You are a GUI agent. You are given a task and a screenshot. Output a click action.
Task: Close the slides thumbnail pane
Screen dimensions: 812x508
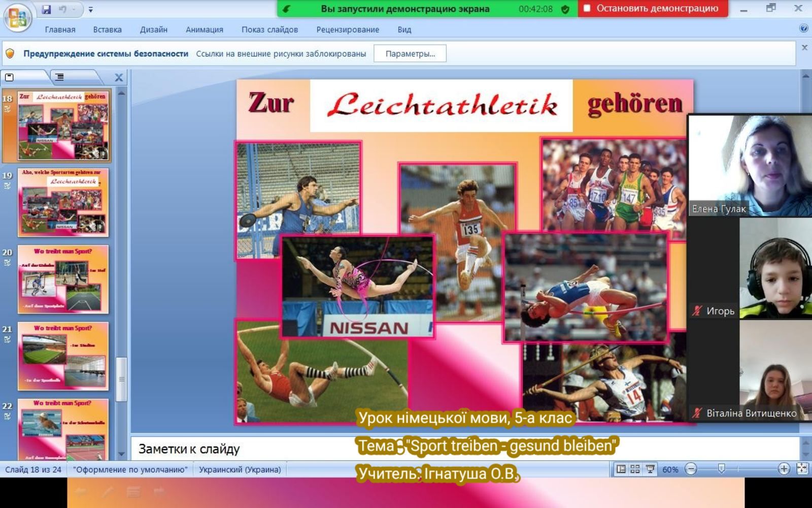[119, 77]
